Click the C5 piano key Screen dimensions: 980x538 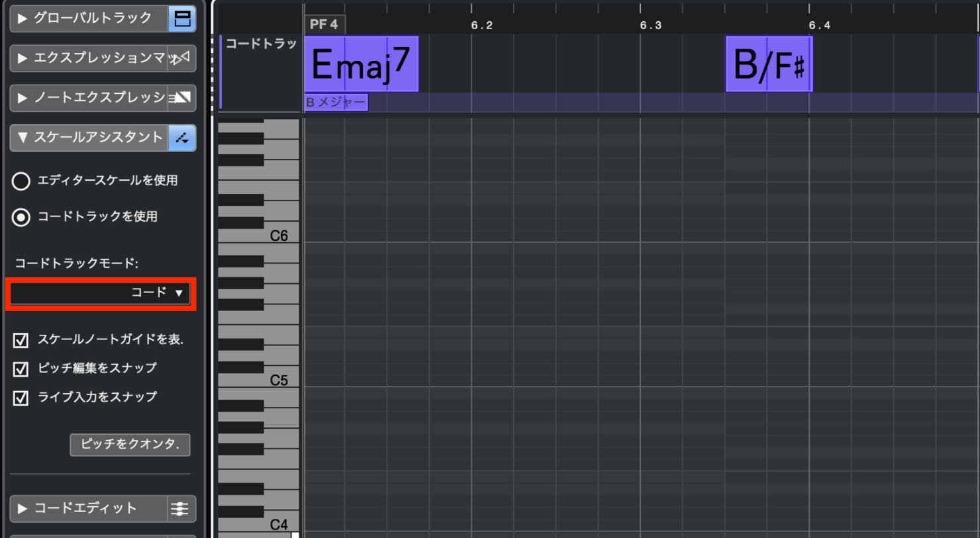[258, 381]
